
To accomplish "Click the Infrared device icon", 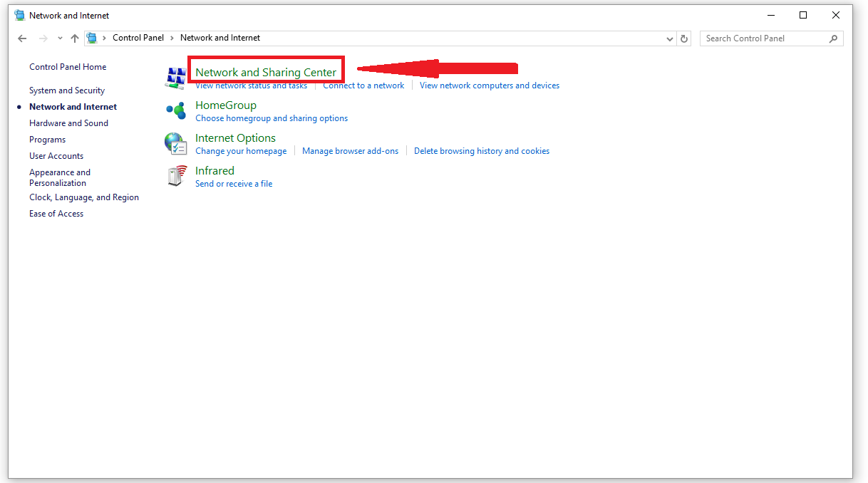I will pyautogui.click(x=175, y=176).
